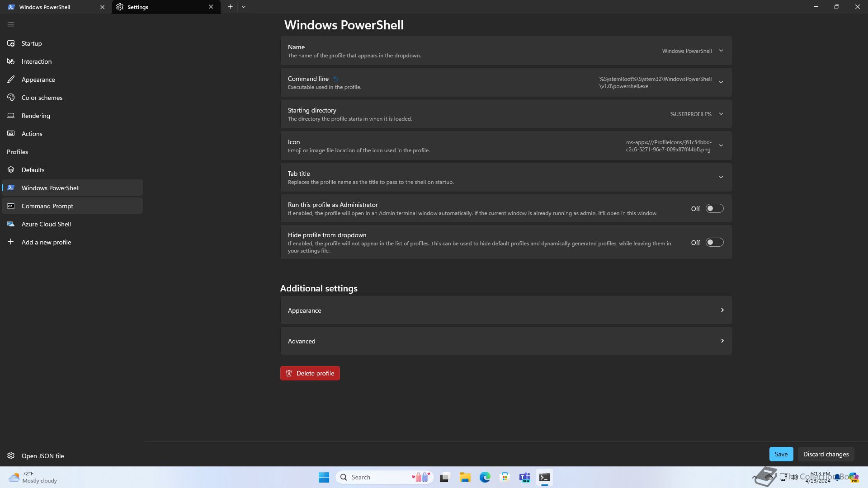Expand the Command line setting chevron
Image resolution: width=868 pixels, height=488 pixels.
point(721,82)
